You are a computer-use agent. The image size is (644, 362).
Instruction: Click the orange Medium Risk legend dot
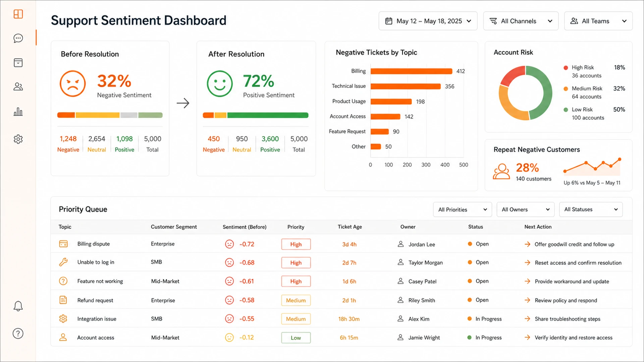566,89
